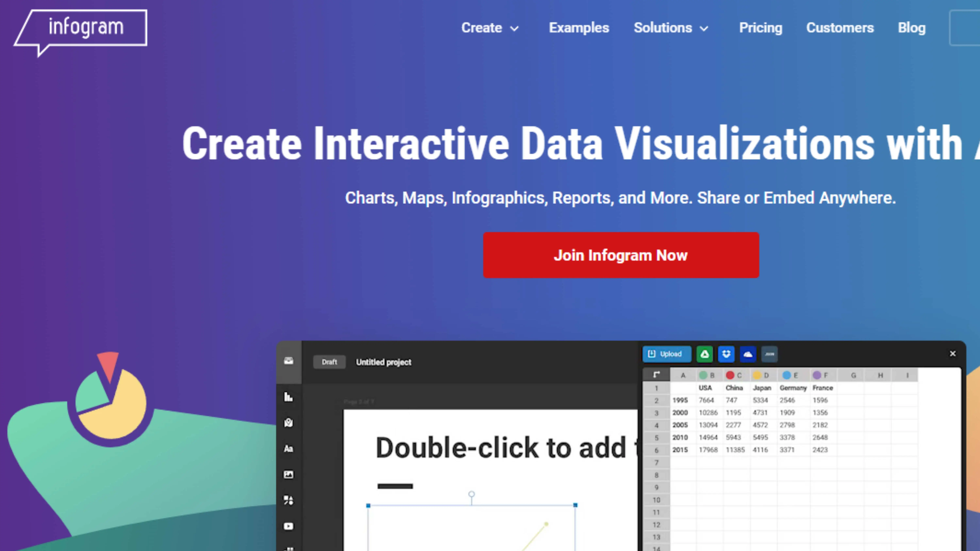Open the Examples page

[x=579, y=28]
